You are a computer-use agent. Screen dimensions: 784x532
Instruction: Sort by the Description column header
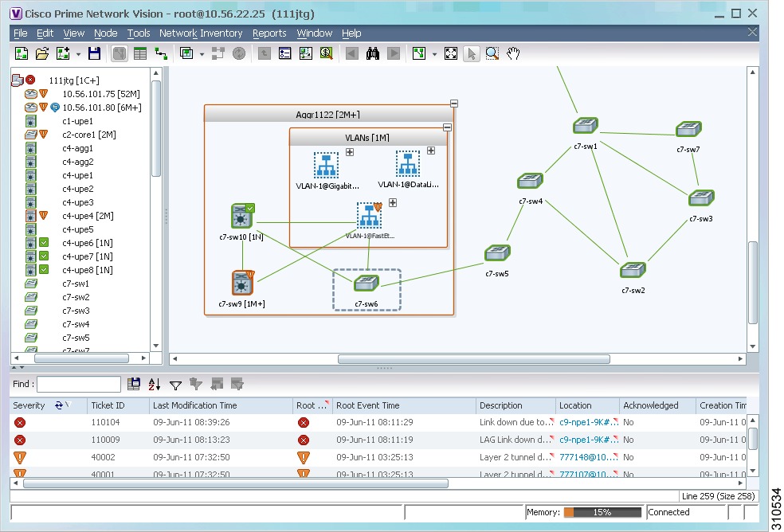[x=515, y=405]
